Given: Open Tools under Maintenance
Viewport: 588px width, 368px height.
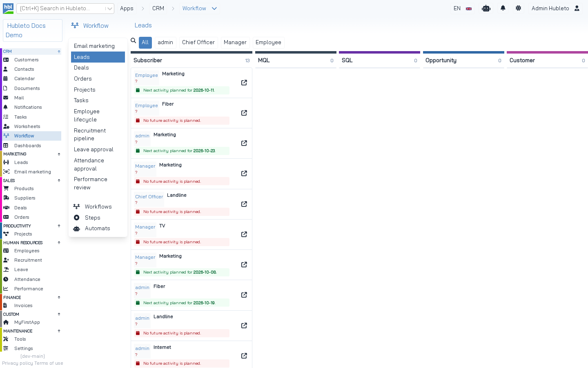Looking at the screenshot, I should pos(31,339).
